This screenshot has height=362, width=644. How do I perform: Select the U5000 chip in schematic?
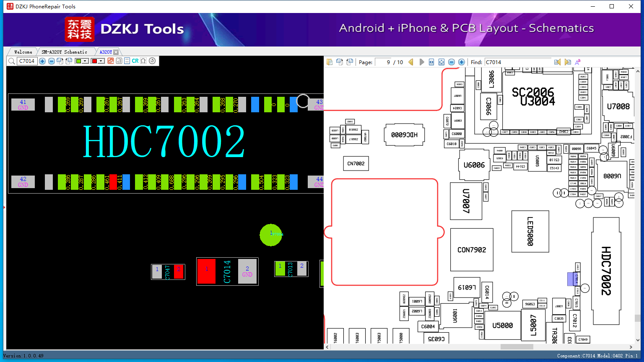[503, 326]
